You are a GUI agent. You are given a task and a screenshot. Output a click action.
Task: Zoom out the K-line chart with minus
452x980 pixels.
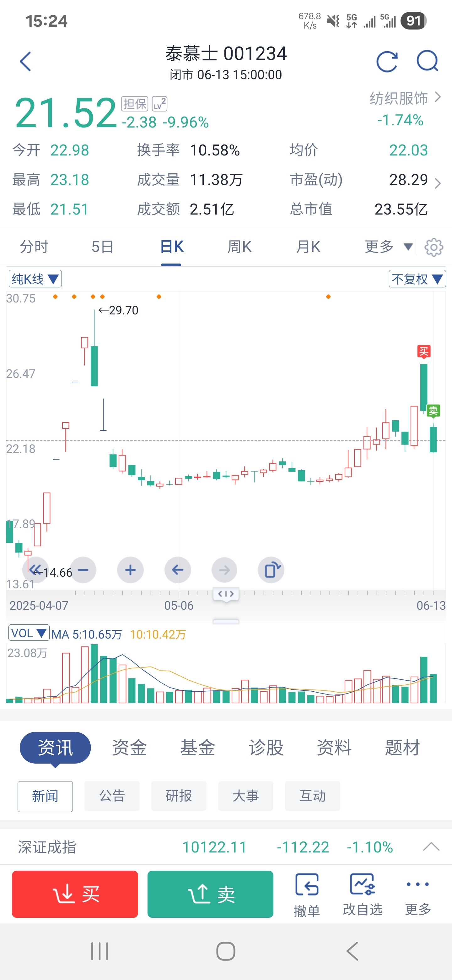point(83,570)
